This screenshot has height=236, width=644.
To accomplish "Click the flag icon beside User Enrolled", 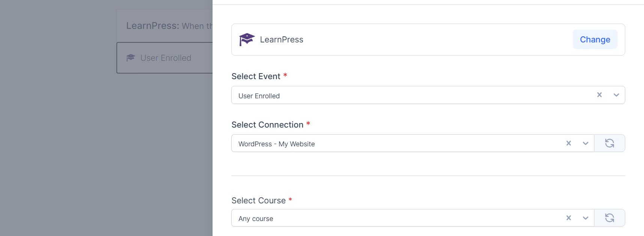I will tap(131, 58).
